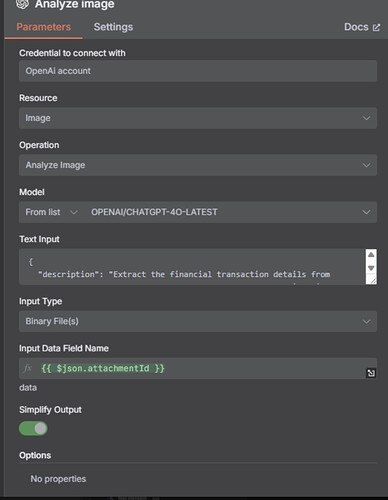This screenshot has height=500, width=388.
Task: Click inside the Text Input description field
Action: pyautogui.click(x=192, y=267)
